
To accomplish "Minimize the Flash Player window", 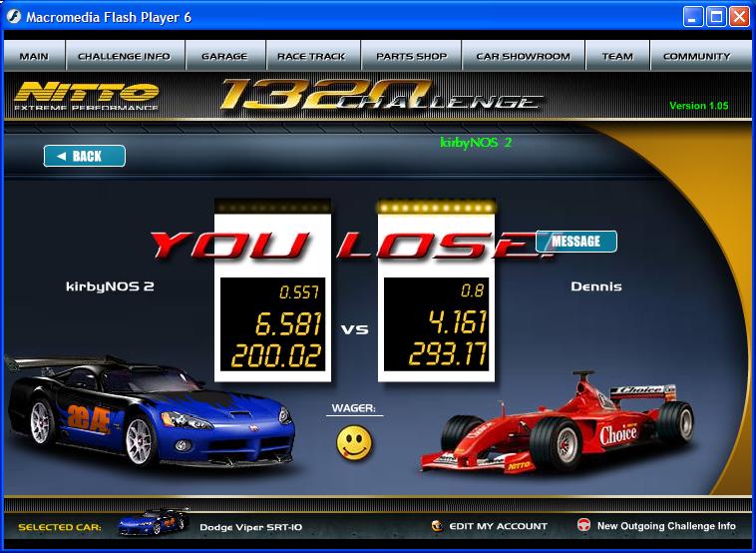I will (x=693, y=17).
